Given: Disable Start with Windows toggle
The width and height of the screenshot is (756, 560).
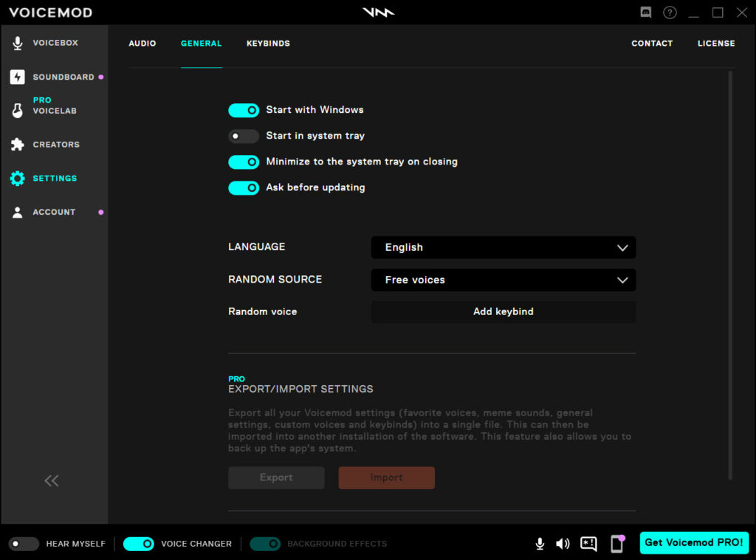Looking at the screenshot, I should point(244,111).
